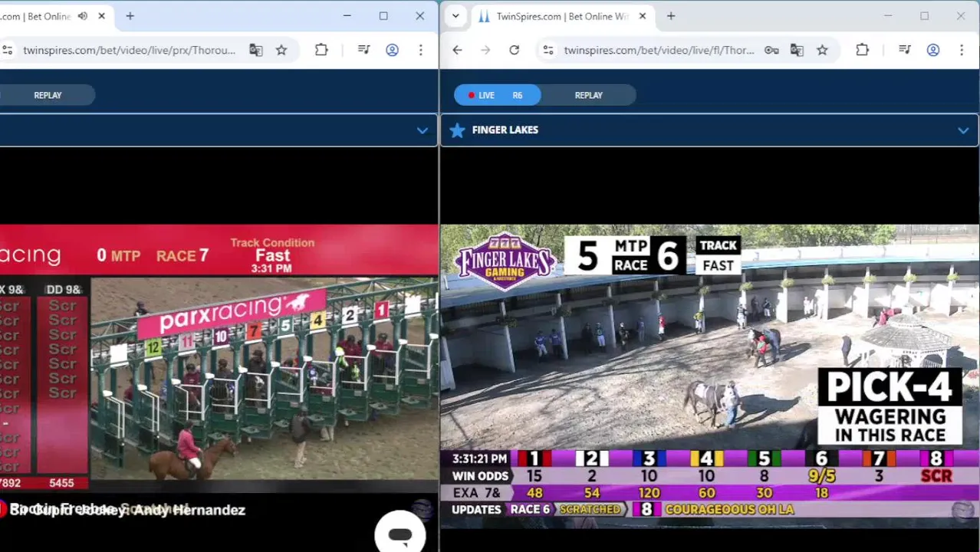This screenshot has width=980, height=552.
Task: Toggle favorite star for Finger Lakes
Action: tap(457, 130)
